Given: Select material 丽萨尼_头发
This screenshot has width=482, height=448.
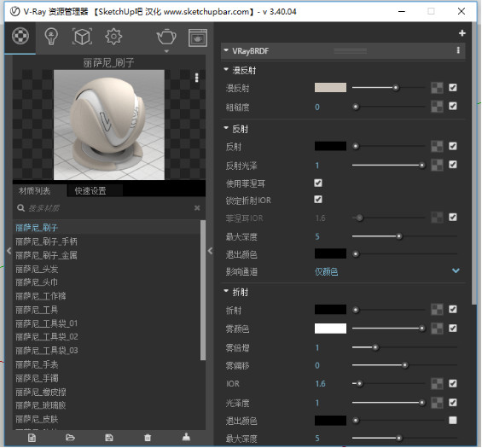Looking at the screenshot, I should click(37, 270).
